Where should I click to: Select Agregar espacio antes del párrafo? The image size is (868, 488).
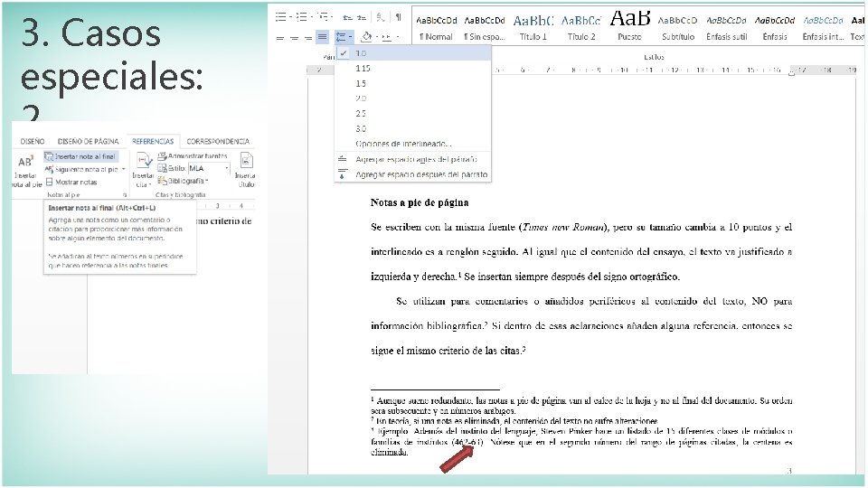(x=413, y=159)
